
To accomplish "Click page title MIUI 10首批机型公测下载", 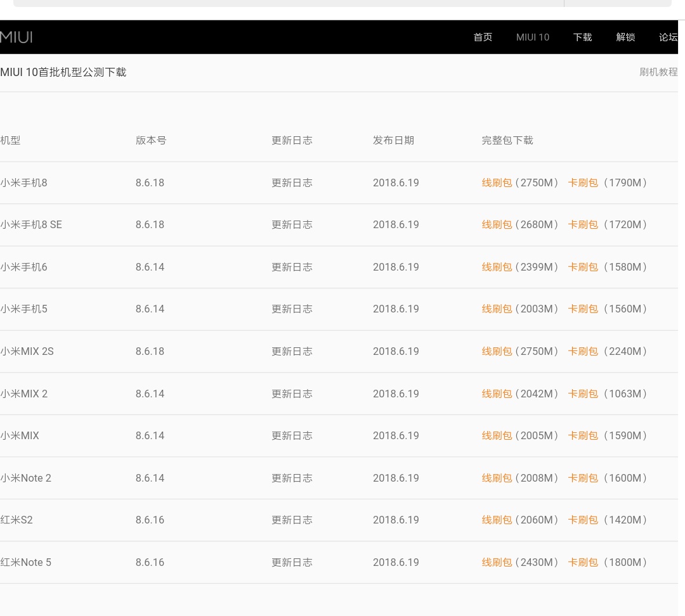I will 63,72.
